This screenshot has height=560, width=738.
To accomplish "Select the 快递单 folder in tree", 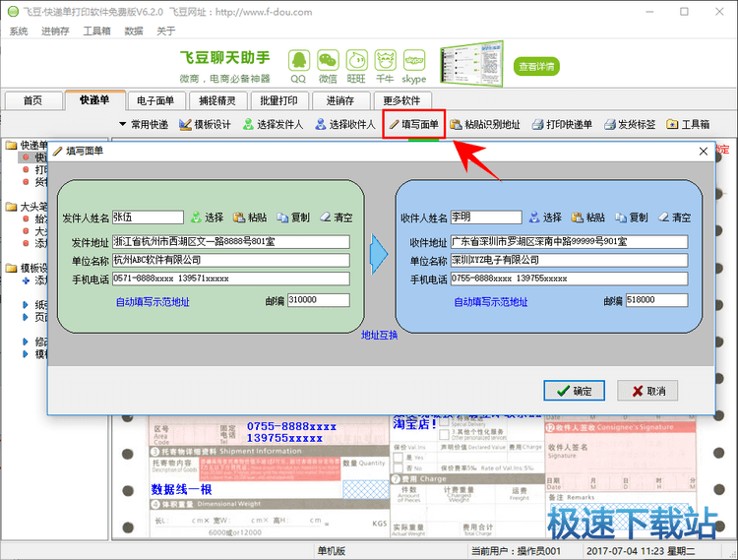I will pyautogui.click(x=27, y=145).
